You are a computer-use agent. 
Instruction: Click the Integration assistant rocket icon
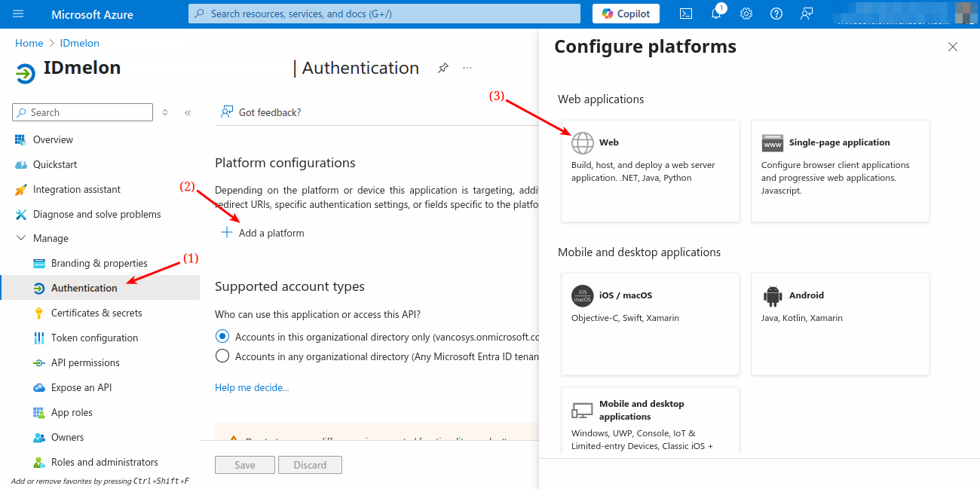20,189
